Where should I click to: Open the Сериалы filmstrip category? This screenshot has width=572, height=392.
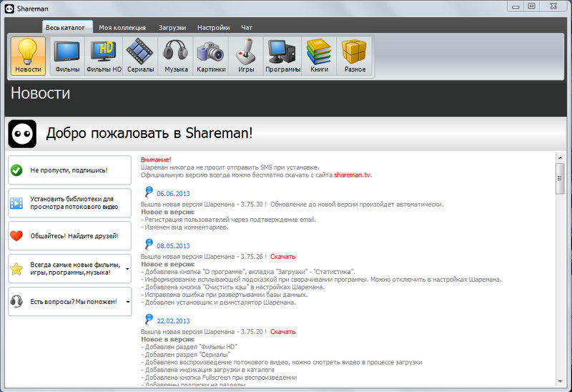pyautogui.click(x=140, y=56)
